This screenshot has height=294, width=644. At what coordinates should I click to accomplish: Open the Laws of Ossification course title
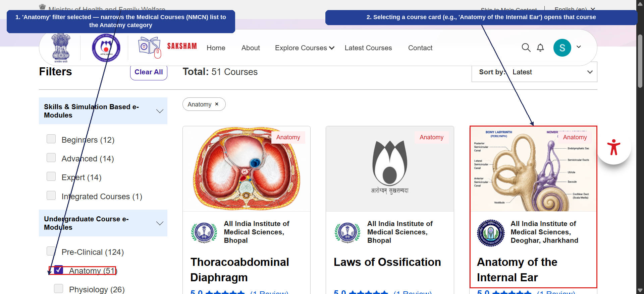click(387, 262)
